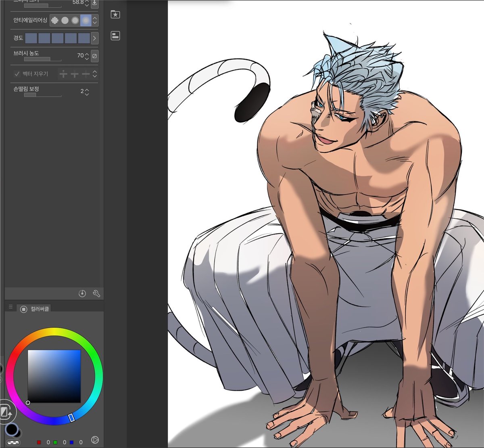Click the layout panel icon below the star folder
Image resolution: width=484 pixels, height=448 pixels.
pos(115,36)
